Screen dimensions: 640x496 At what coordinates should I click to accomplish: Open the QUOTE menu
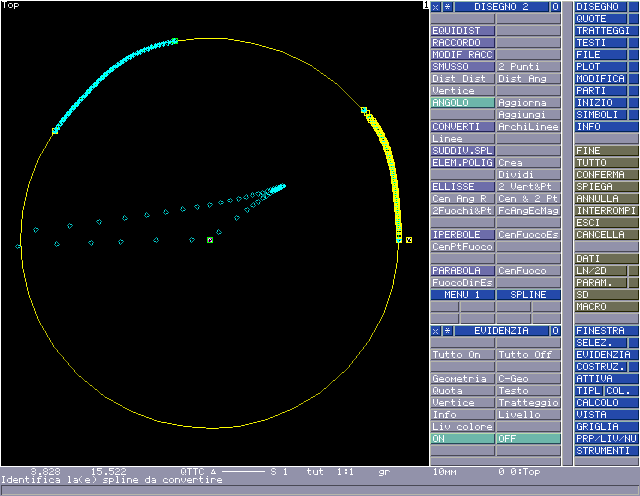(601, 19)
